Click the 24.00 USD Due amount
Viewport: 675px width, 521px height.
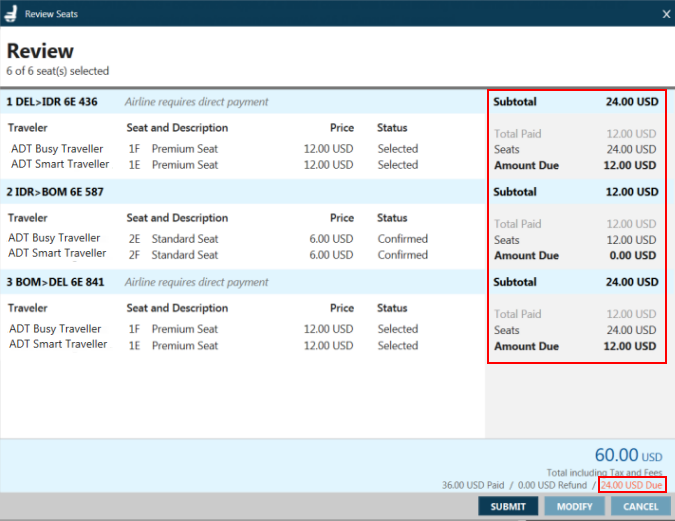point(631,485)
